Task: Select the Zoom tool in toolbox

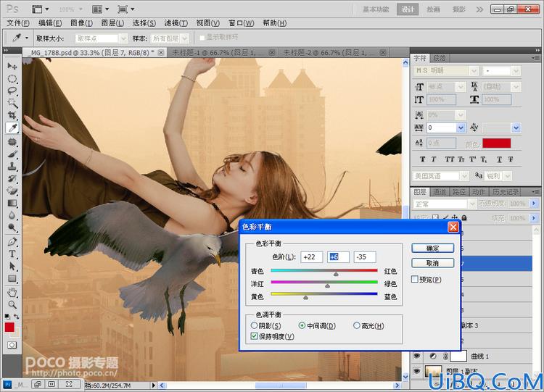Action: [x=12, y=304]
